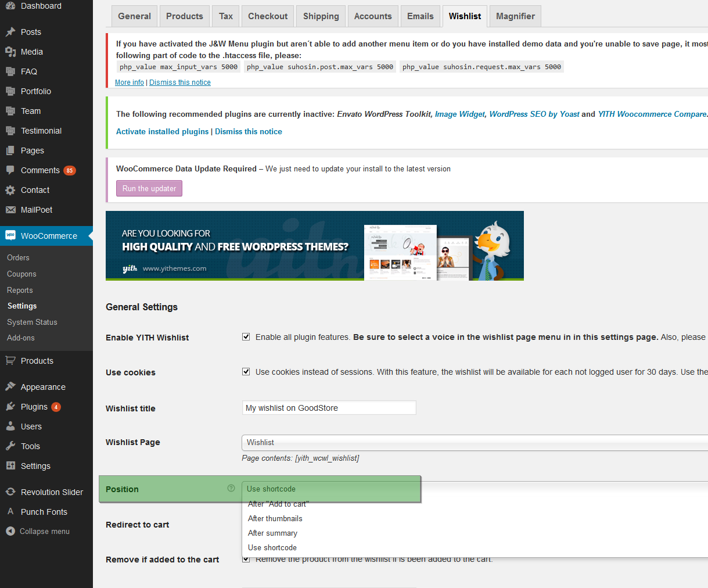
Task: Click the Wishlist title text field
Action: tap(329, 408)
